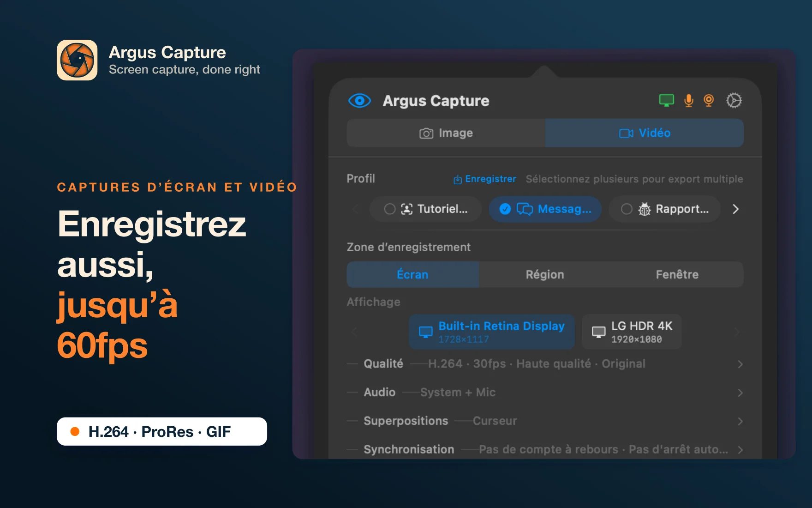The width and height of the screenshot is (812, 508).
Task: Select the Fenêtre recording zone
Action: point(677,274)
